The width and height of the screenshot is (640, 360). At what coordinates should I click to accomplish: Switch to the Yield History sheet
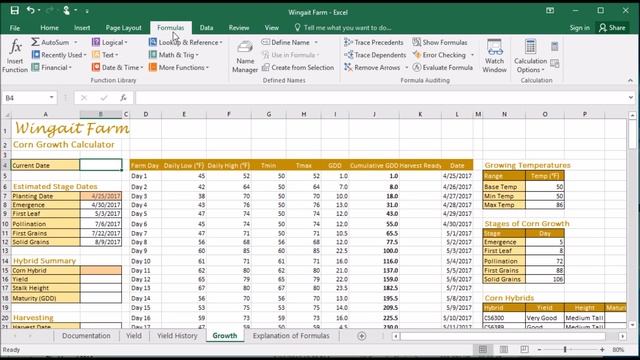(x=177, y=336)
